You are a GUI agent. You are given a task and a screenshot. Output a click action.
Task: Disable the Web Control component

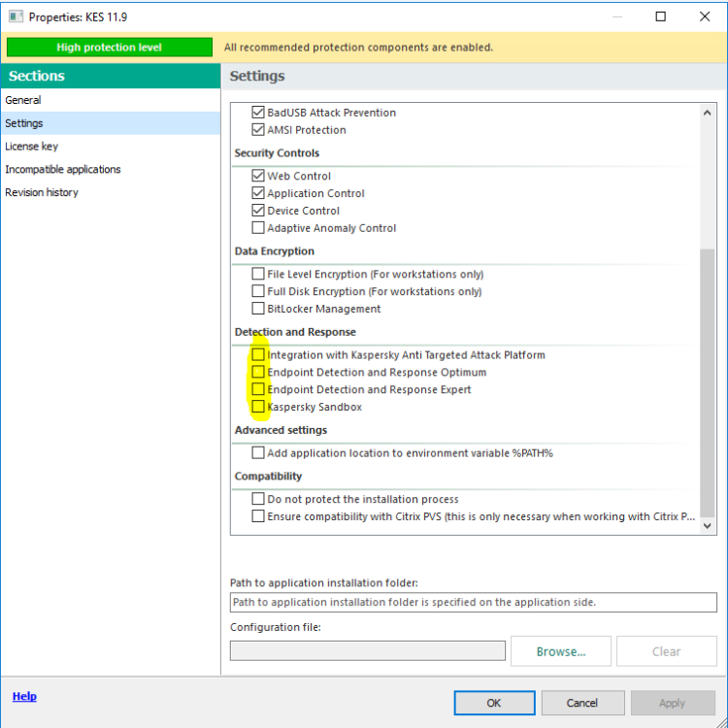click(x=258, y=176)
